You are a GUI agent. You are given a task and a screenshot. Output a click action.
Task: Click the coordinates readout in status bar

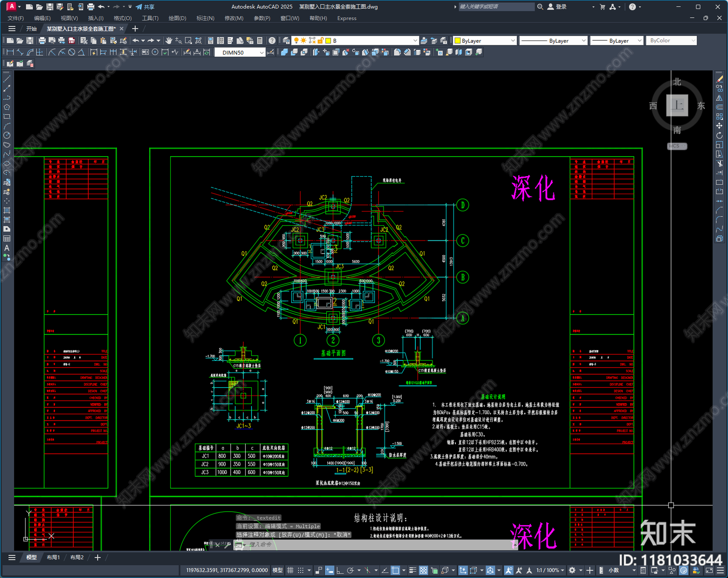coord(227,570)
